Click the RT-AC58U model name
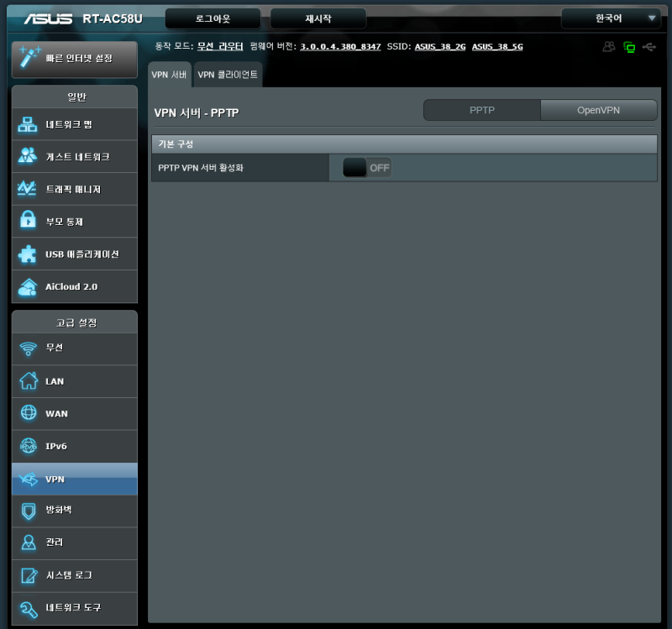Screen dimensions: 672x629 pyautogui.click(x=113, y=18)
